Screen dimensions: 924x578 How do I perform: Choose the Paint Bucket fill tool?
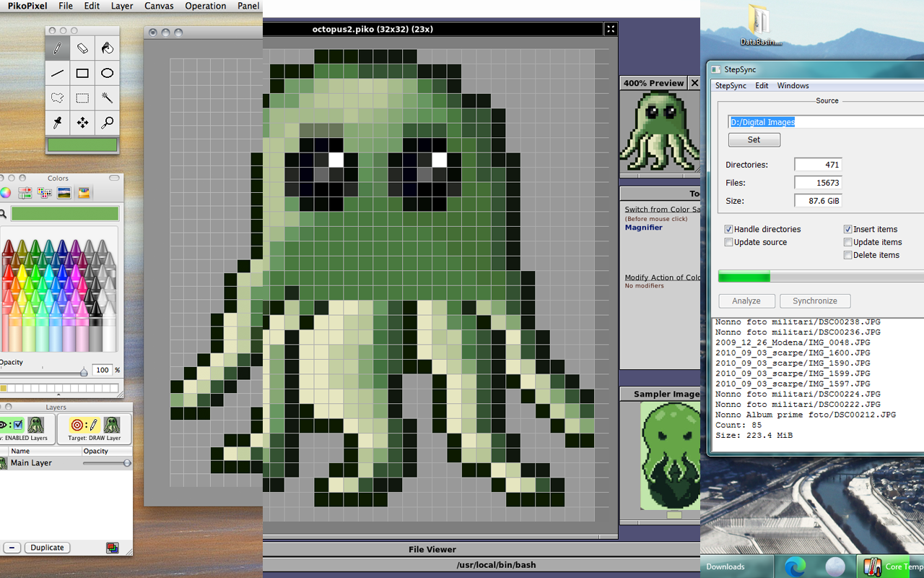click(x=107, y=48)
